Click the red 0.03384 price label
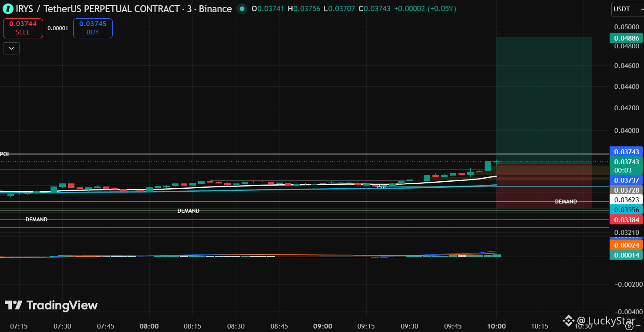 [627, 220]
